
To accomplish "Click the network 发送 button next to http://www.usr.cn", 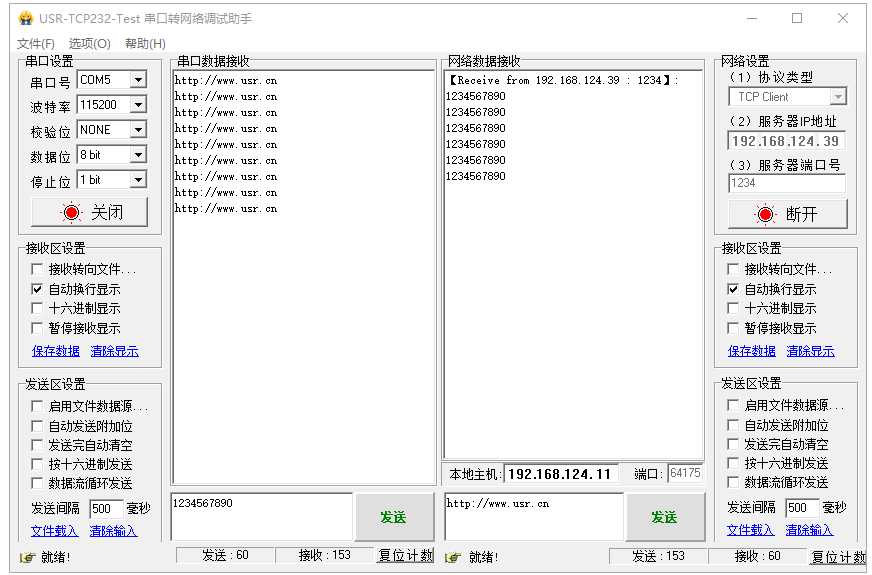I will pyautogui.click(x=665, y=517).
